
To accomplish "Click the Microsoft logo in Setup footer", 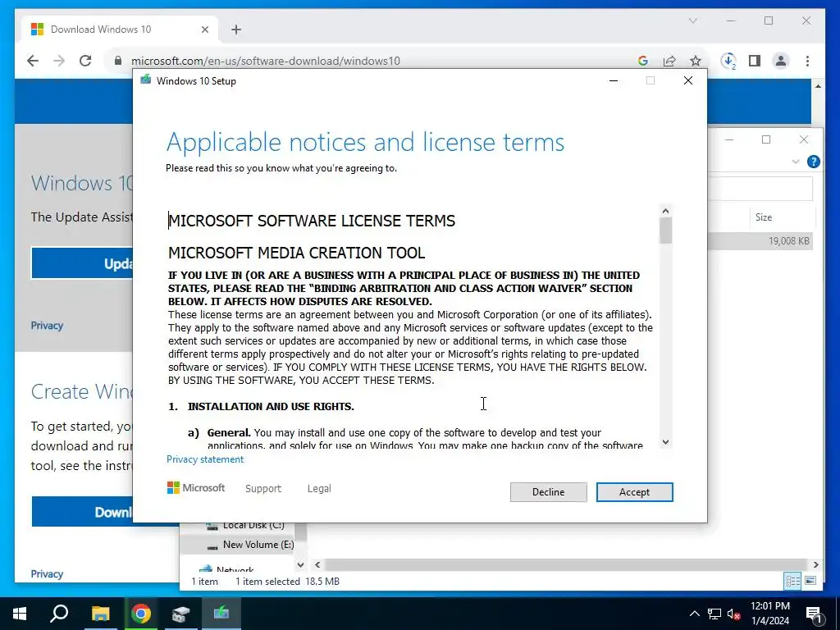I will pyautogui.click(x=196, y=488).
